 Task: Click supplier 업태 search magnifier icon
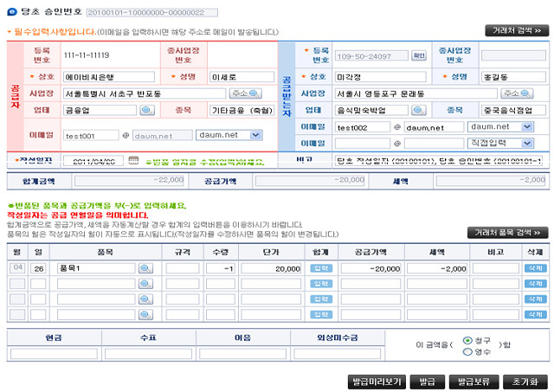pyautogui.click(x=147, y=110)
